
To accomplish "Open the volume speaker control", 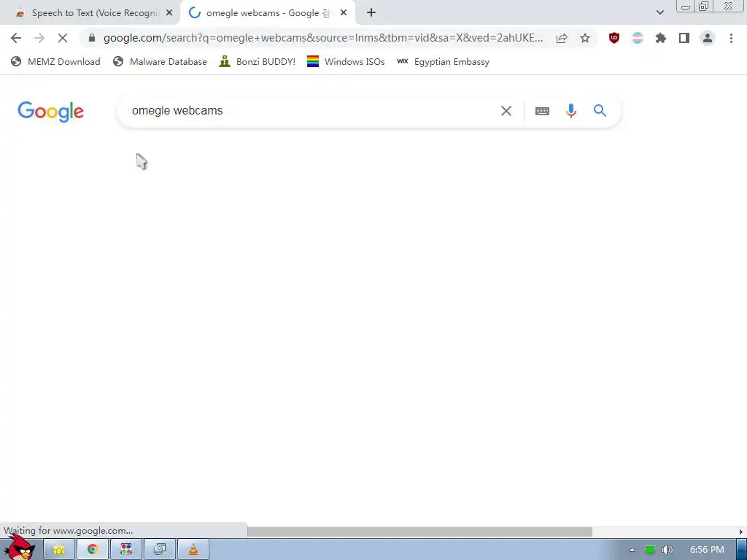I will click(667, 550).
